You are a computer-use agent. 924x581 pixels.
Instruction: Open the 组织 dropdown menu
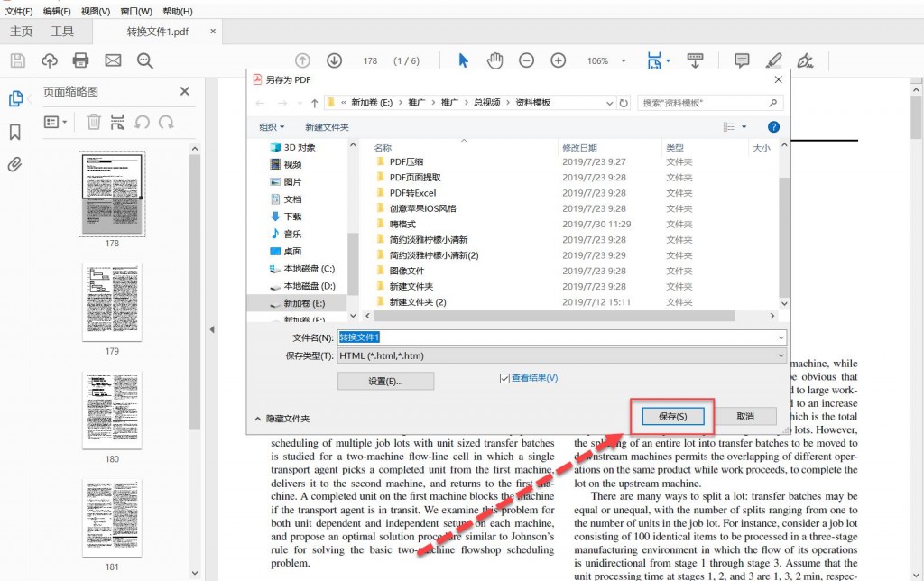tap(272, 127)
